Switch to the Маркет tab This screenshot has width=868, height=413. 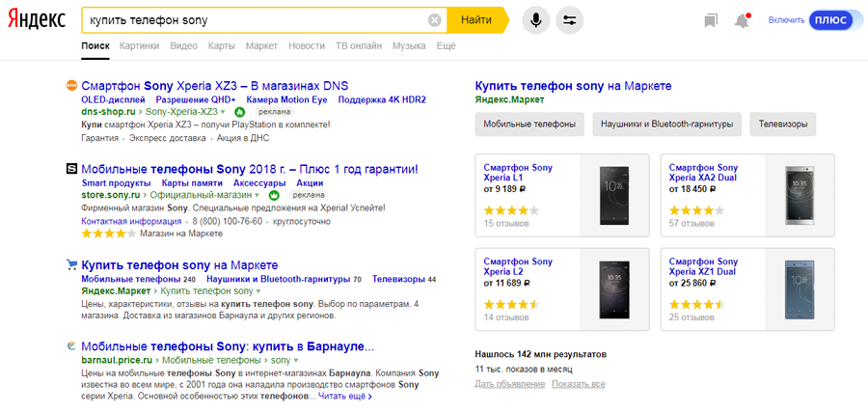pos(261,46)
